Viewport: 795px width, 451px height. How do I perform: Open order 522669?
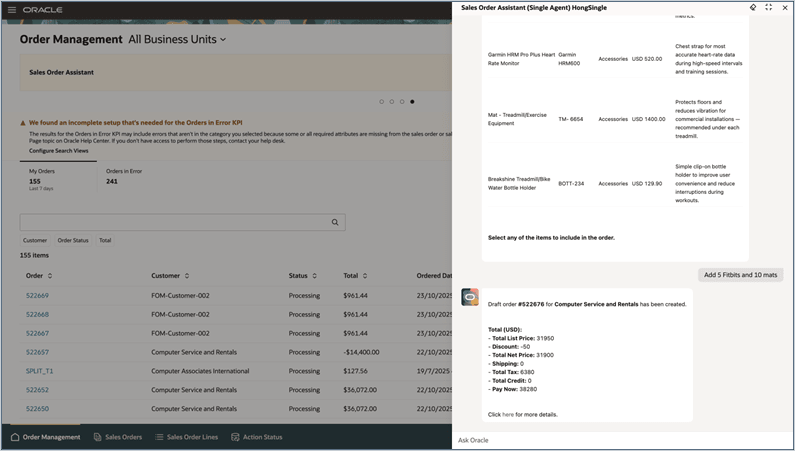point(38,295)
